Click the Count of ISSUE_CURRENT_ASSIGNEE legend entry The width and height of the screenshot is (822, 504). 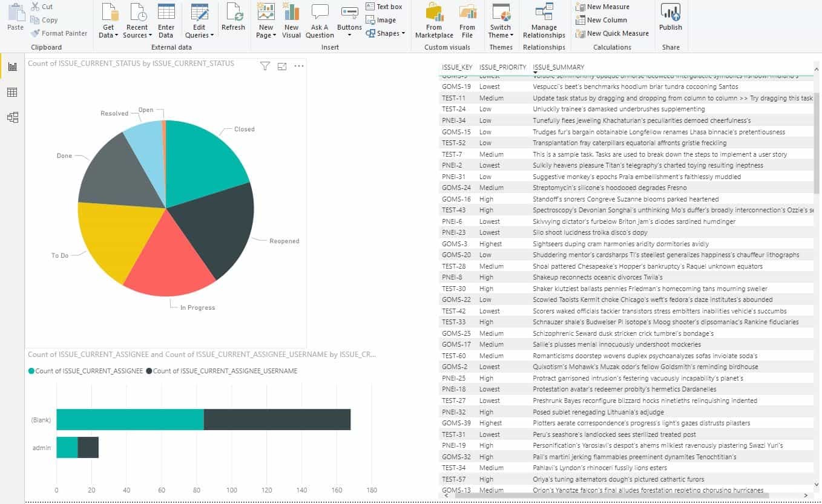(86, 371)
